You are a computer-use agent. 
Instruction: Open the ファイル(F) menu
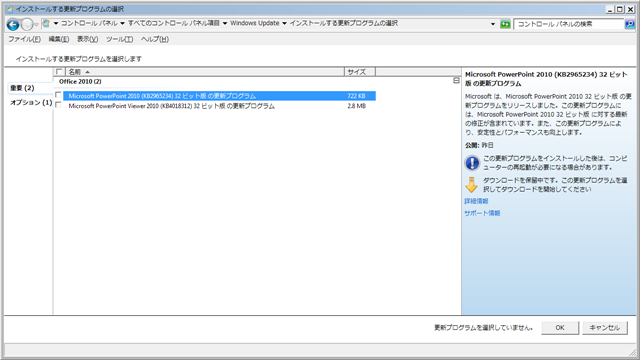pos(24,39)
